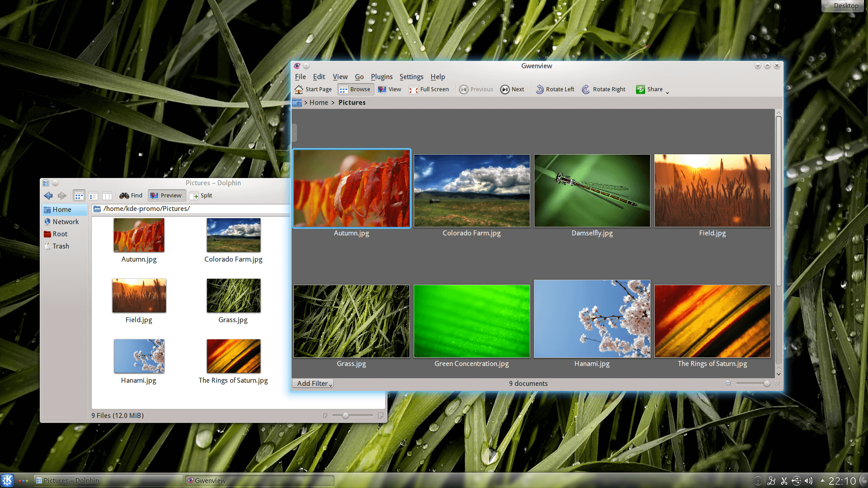The width and height of the screenshot is (868, 488).
Task: Switch Gwenview to View mode
Action: pos(389,89)
